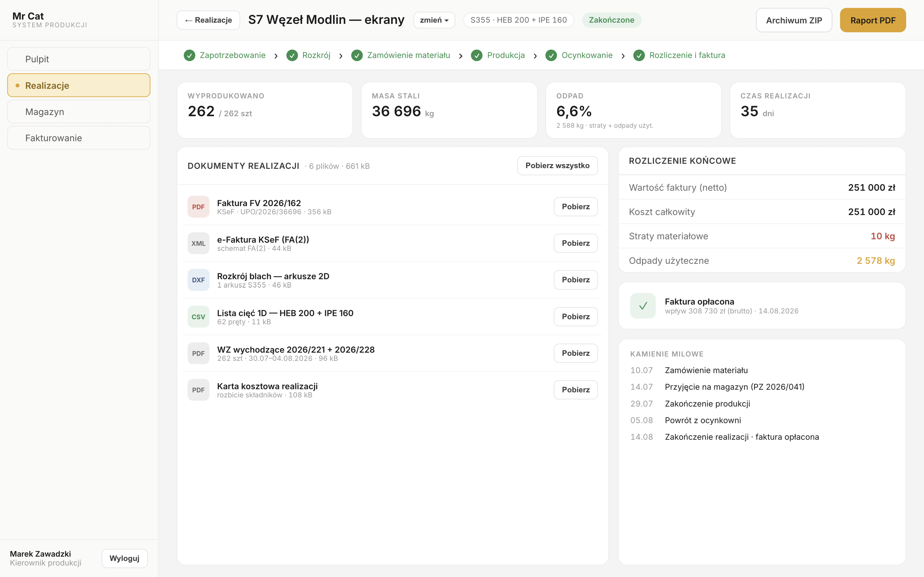Download Lista cięć 1D with Pobierz
The height and width of the screenshot is (577, 924).
[x=576, y=316]
